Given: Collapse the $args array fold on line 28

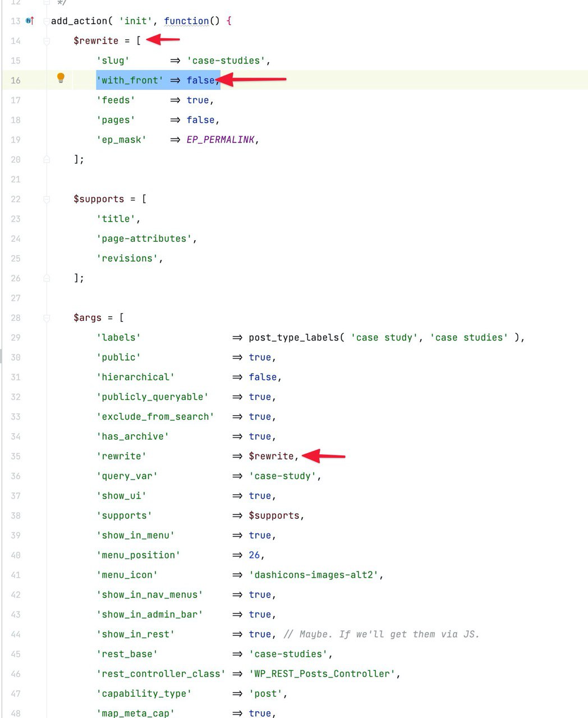Looking at the screenshot, I should [x=47, y=318].
